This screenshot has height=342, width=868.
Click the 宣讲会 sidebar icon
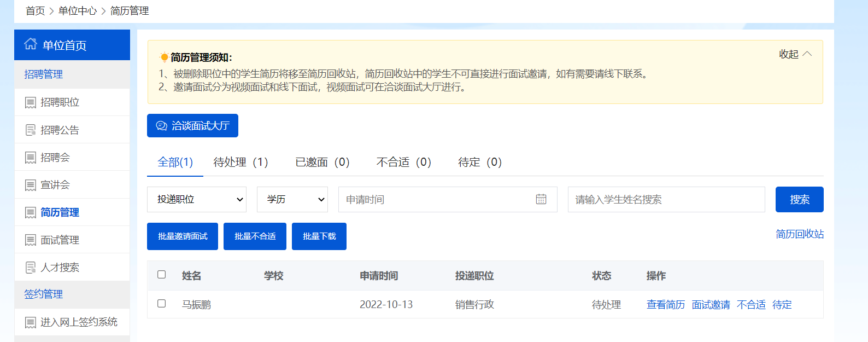[31, 185]
